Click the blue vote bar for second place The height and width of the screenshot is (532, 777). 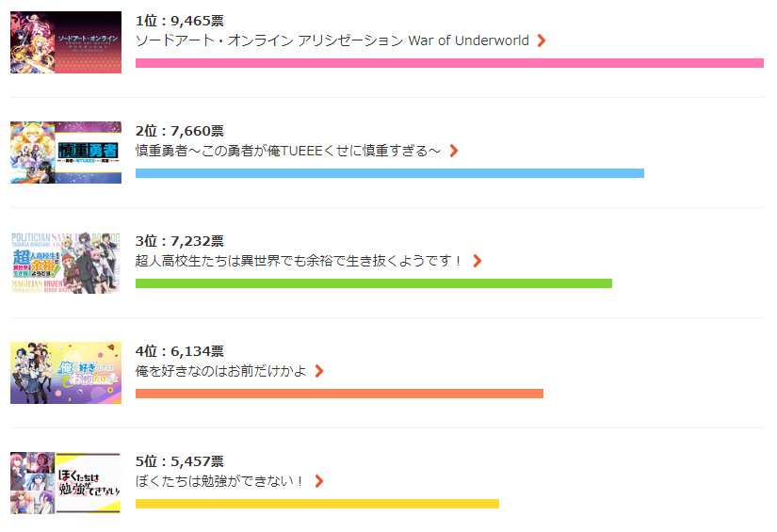390,173
